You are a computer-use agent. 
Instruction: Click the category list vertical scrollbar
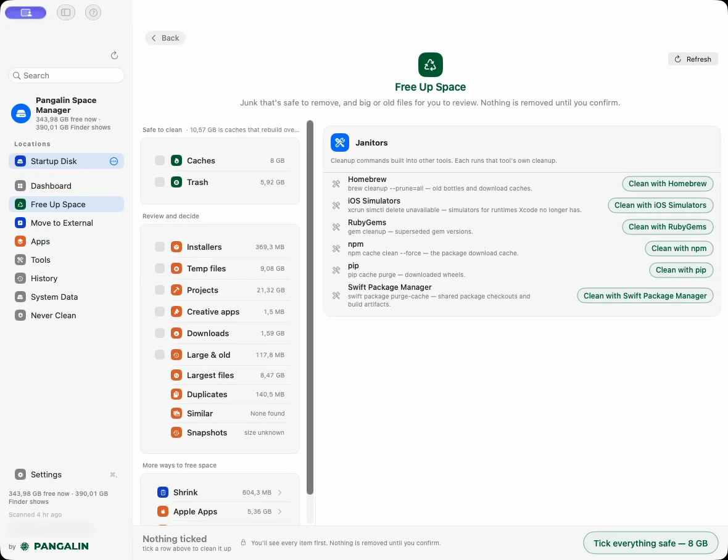[310, 308]
